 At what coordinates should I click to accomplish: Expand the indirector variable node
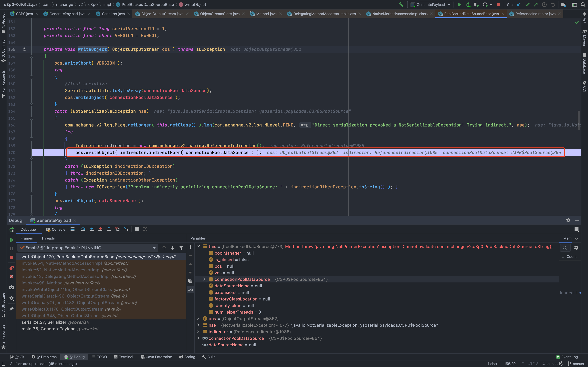click(198, 332)
